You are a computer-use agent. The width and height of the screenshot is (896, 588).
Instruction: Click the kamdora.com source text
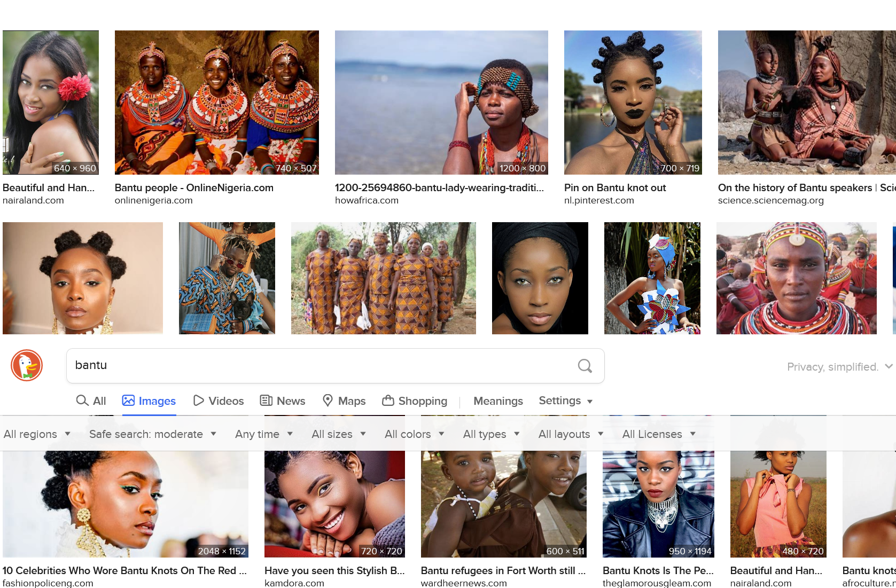[x=294, y=583]
